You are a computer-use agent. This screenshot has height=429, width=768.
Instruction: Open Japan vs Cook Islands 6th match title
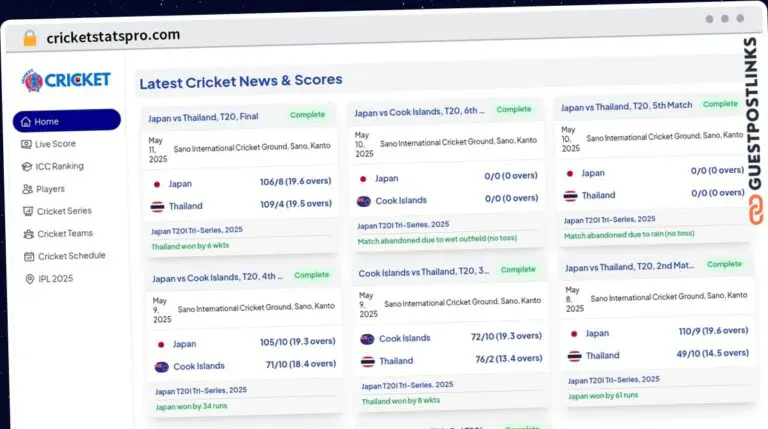pos(420,112)
